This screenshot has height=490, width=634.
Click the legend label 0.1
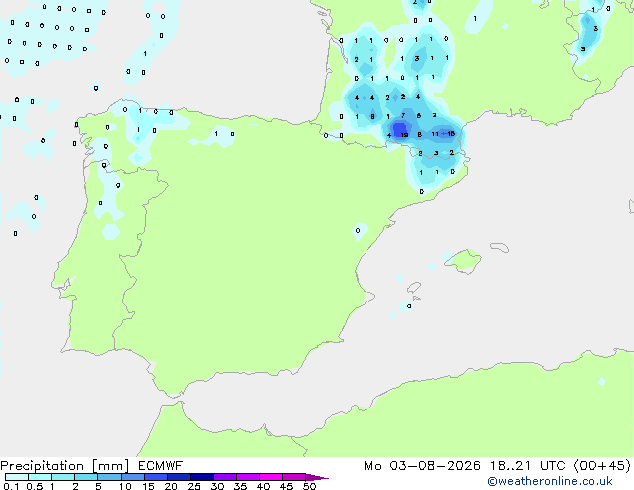tap(11, 486)
